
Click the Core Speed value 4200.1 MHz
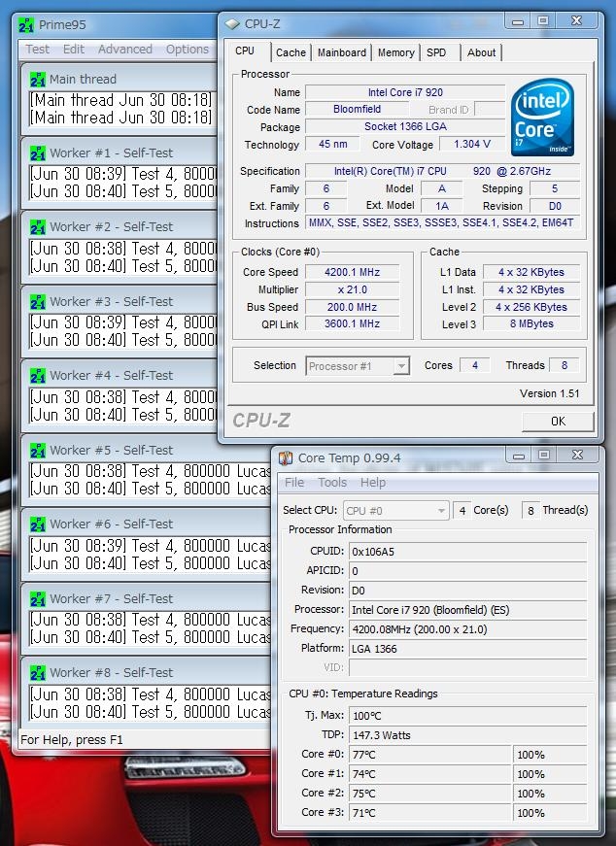[x=352, y=273]
